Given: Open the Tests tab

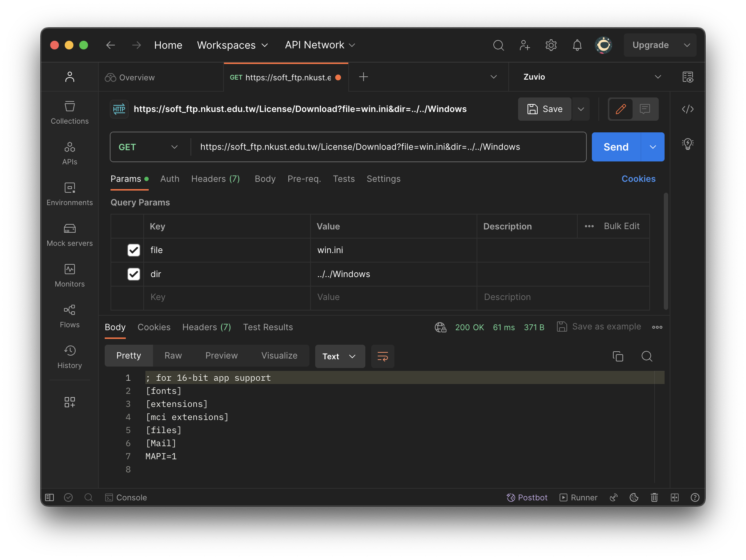Looking at the screenshot, I should point(344,179).
